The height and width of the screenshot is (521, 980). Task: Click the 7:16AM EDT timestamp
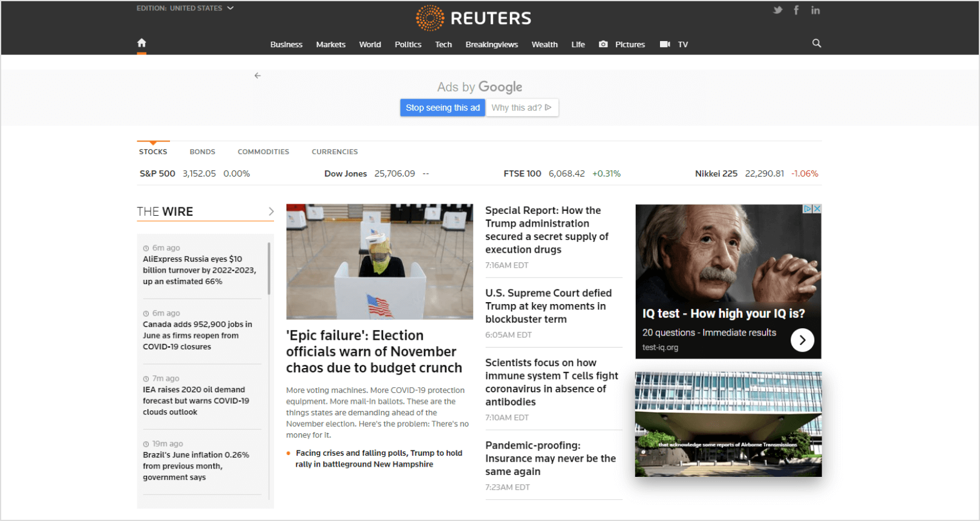point(507,265)
